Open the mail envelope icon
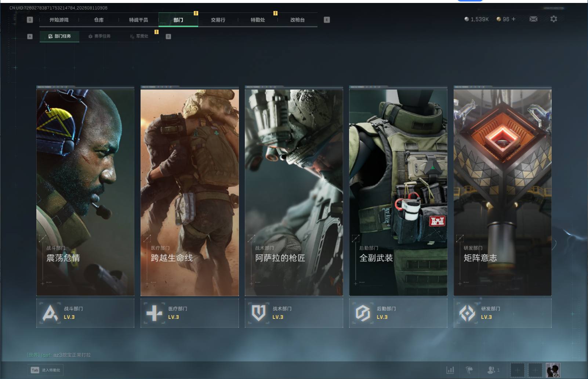Screen dimensions: 588x379 pos(533,19)
